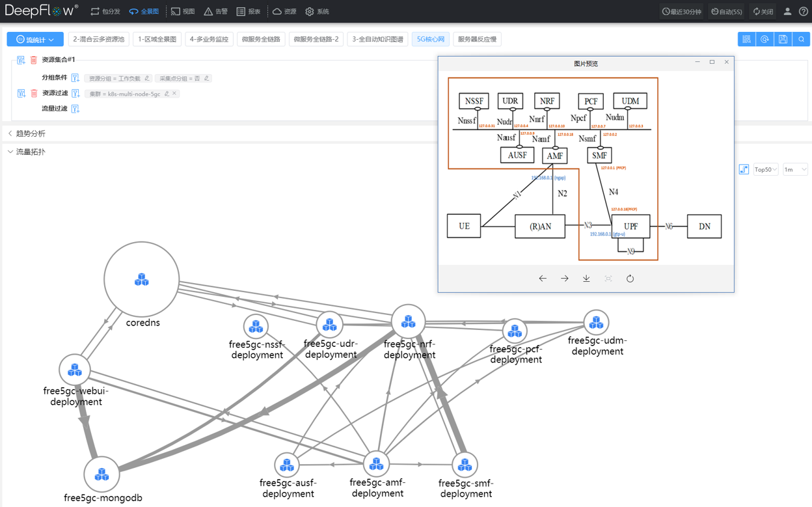Click the free5gc-smf-deployment node icon

pos(465,465)
